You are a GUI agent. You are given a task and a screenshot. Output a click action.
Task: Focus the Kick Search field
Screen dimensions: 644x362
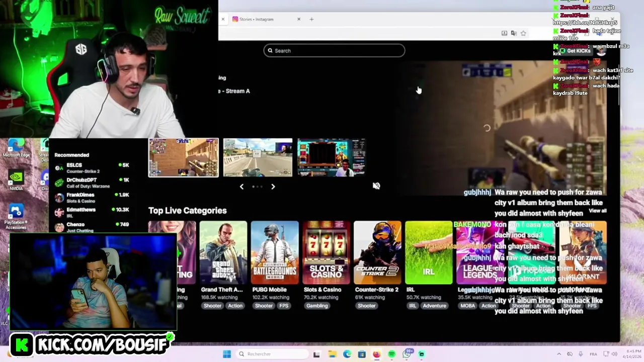click(334, 50)
